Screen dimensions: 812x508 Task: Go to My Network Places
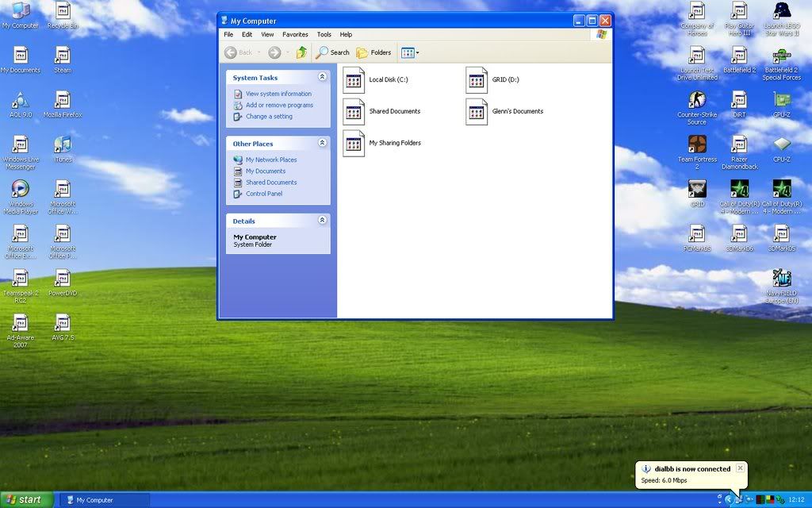click(271, 160)
